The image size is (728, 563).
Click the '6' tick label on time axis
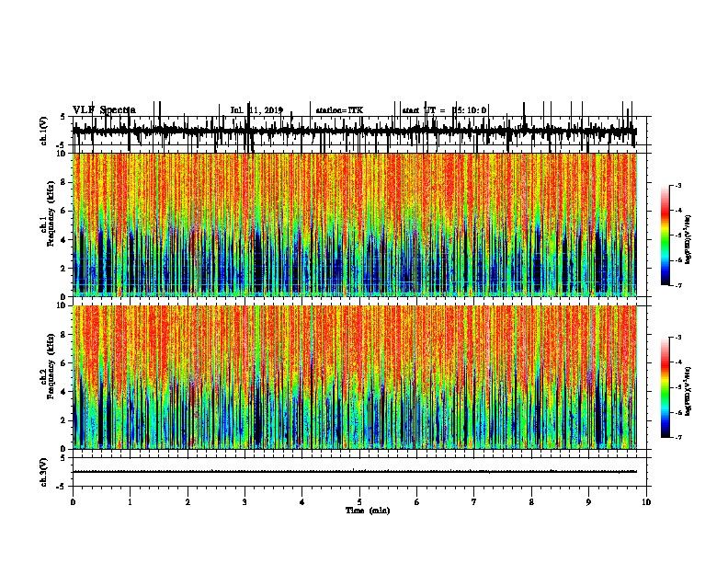pyautogui.click(x=416, y=502)
